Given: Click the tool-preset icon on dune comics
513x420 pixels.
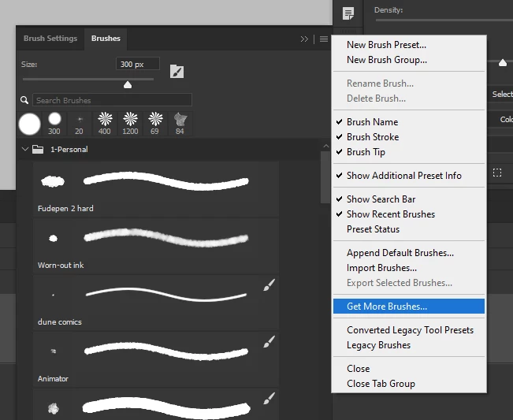Looking at the screenshot, I should [270, 284].
